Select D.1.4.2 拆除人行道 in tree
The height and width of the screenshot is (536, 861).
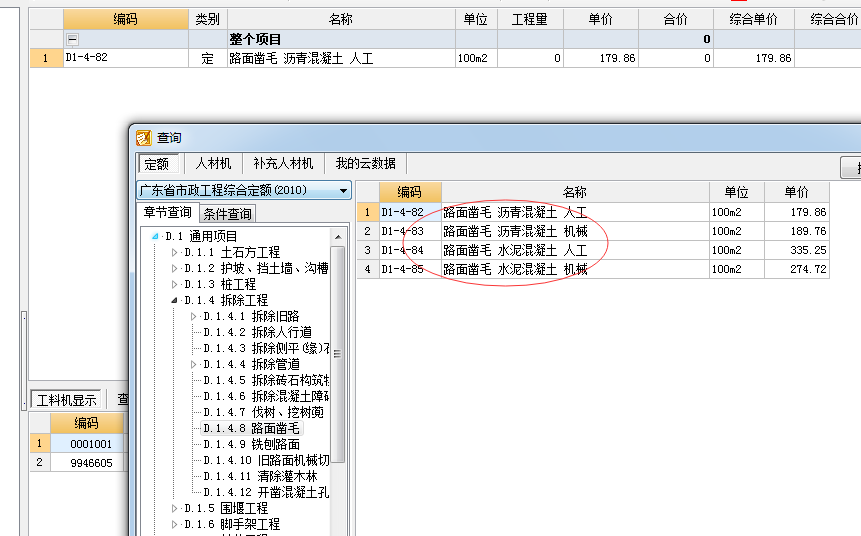point(258,332)
